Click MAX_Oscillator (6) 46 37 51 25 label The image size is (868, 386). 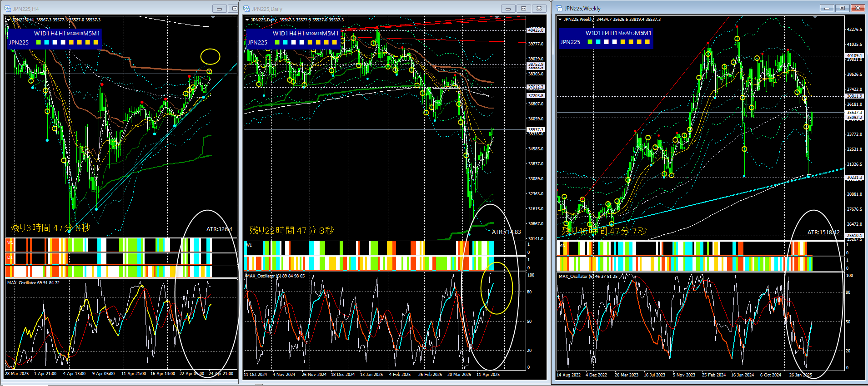coord(588,276)
